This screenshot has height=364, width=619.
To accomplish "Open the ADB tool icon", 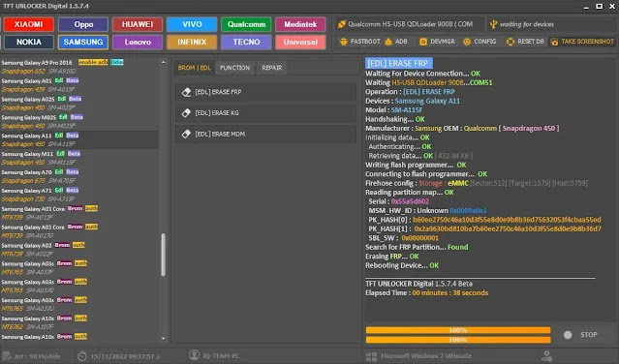I will click(388, 42).
